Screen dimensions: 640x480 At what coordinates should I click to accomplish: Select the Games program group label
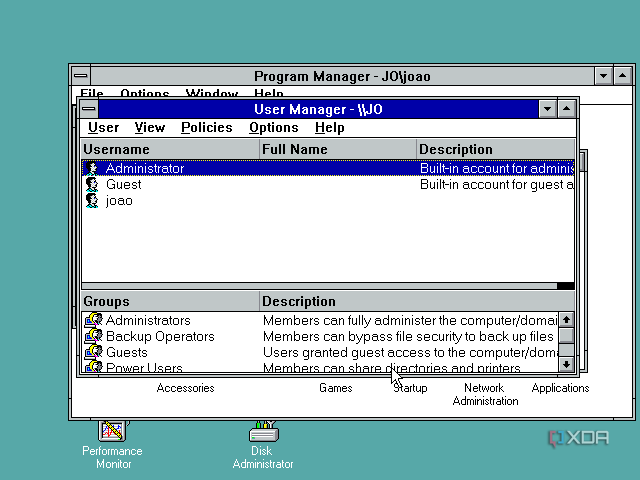click(x=336, y=388)
